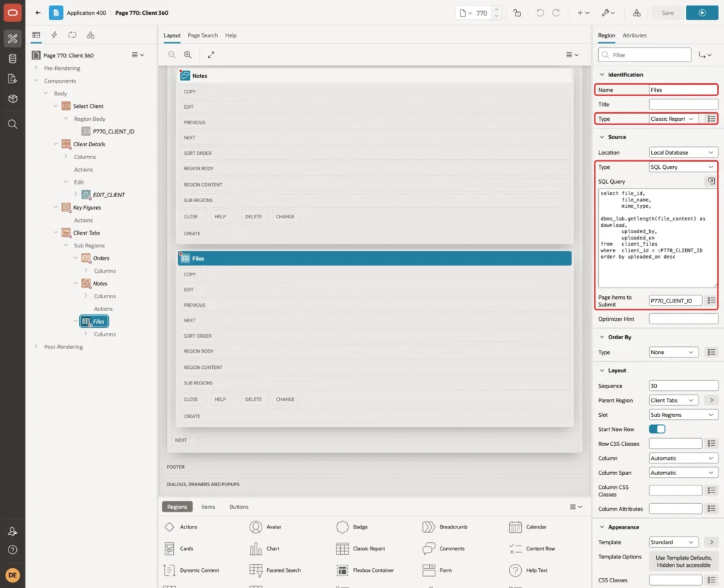Open the Create plus menu in toolbar
The height and width of the screenshot is (588, 724).
click(x=583, y=13)
